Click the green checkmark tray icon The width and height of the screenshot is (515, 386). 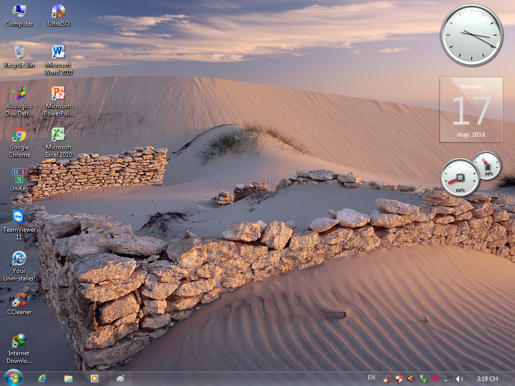[423, 379]
